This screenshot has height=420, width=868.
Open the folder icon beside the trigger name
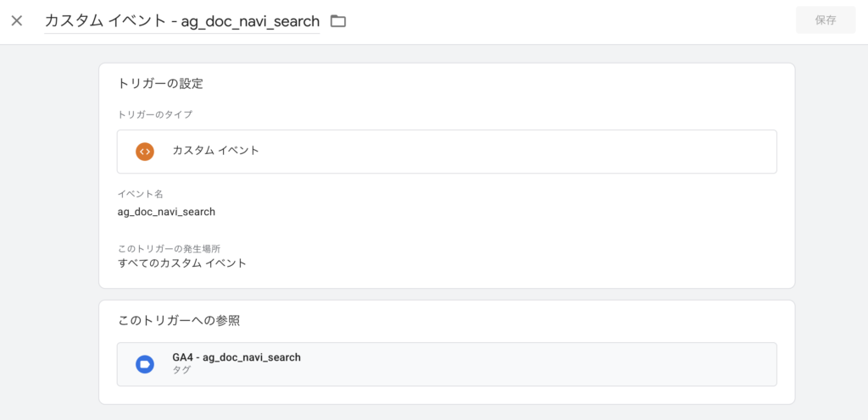338,20
